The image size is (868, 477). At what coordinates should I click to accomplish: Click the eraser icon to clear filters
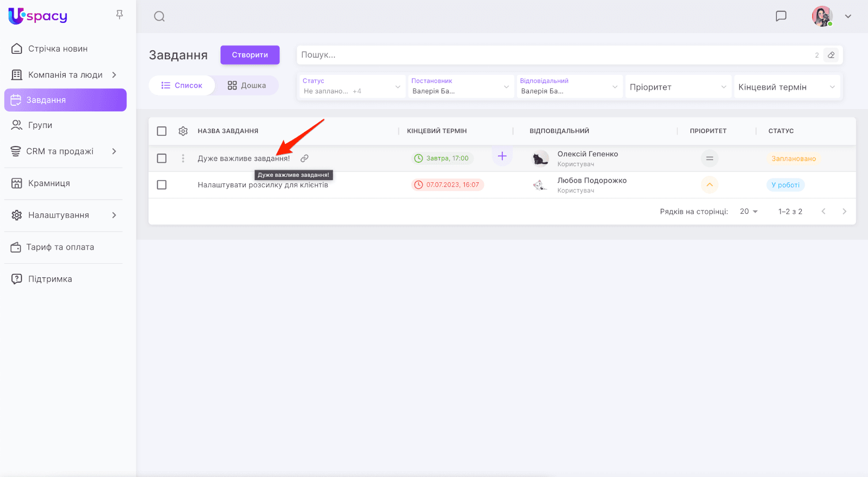[x=831, y=55]
